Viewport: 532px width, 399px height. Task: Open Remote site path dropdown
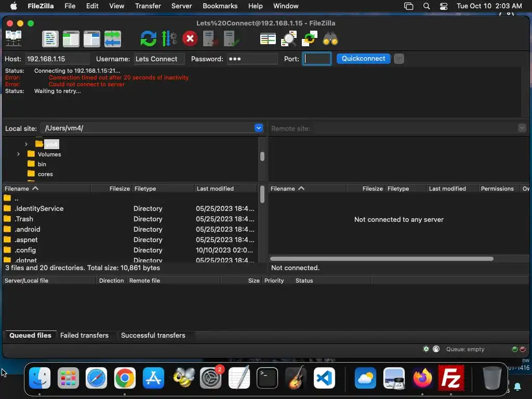(x=522, y=128)
